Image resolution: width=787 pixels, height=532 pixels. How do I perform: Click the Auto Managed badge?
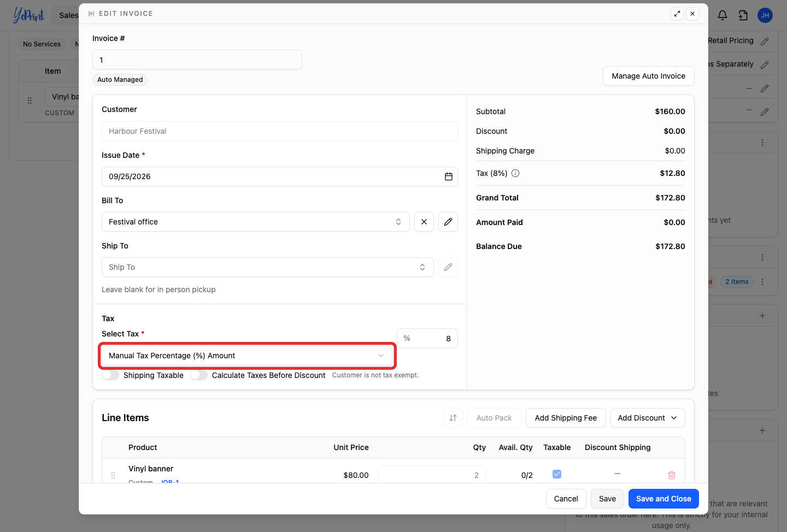[x=120, y=80]
